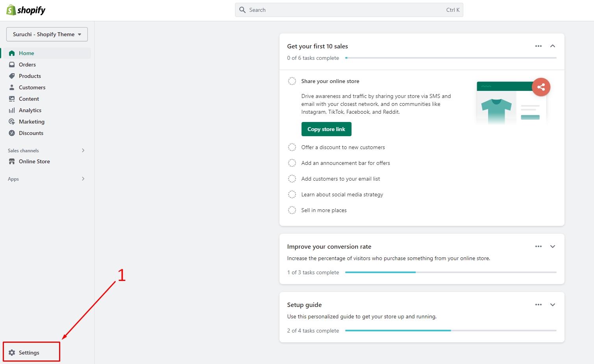Expand the Setup guide card
594x364 pixels.
coord(553,305)
